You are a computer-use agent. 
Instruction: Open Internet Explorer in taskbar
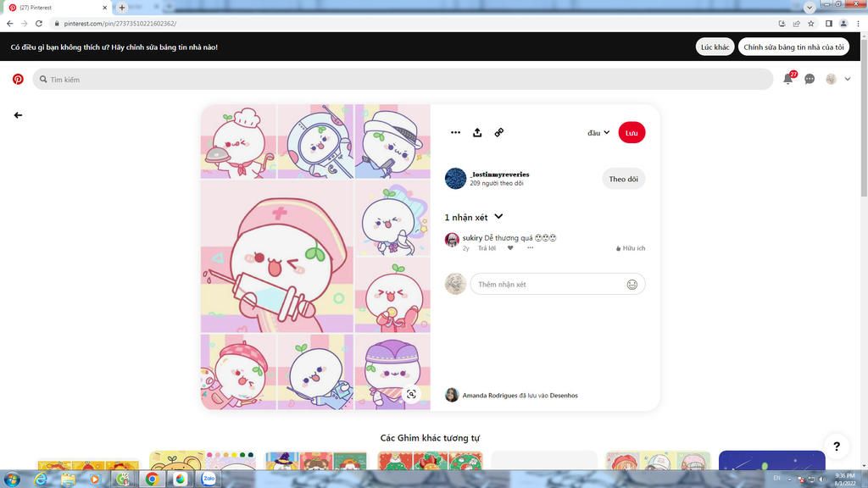point(40,480)
